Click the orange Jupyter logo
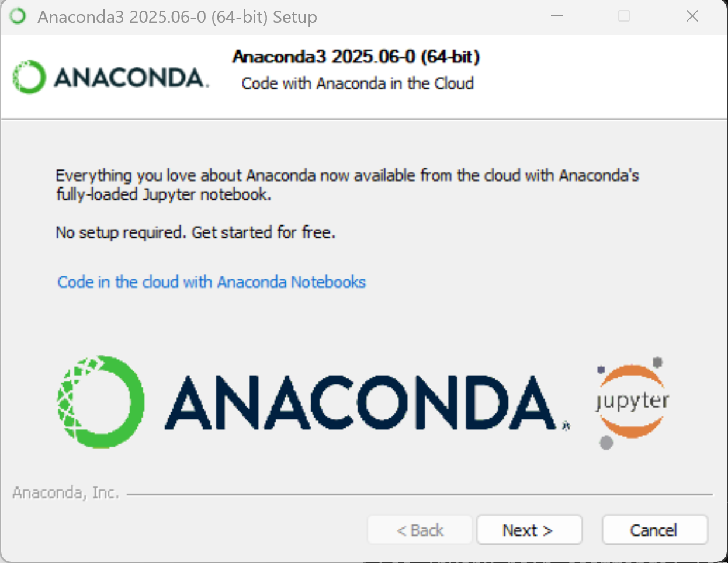Viewport: 728px width, 563px height. coord(632,402)
